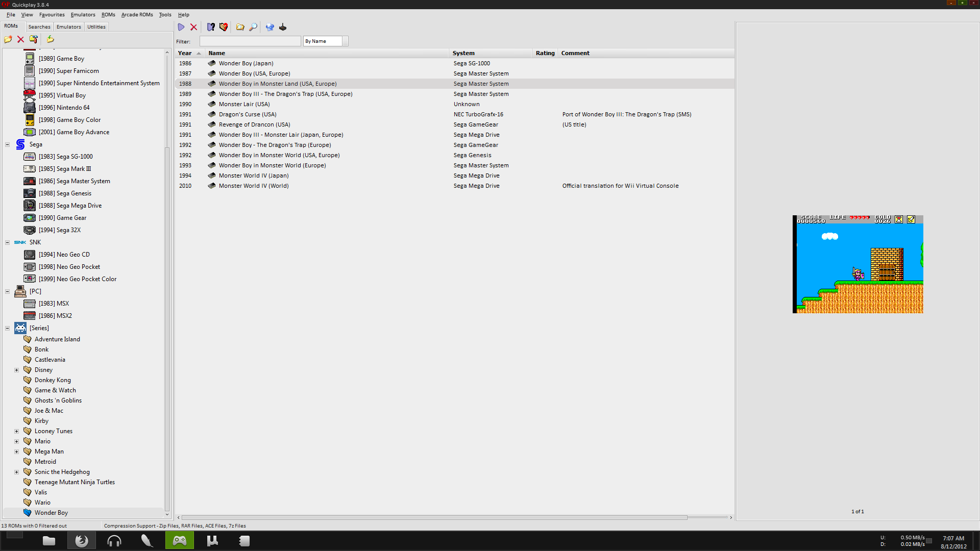The width and height of the screenshot is (980, 551).
Task: Click the Wonder Boy in Monster Land ROM icon
Action: [x=212, y=84]
